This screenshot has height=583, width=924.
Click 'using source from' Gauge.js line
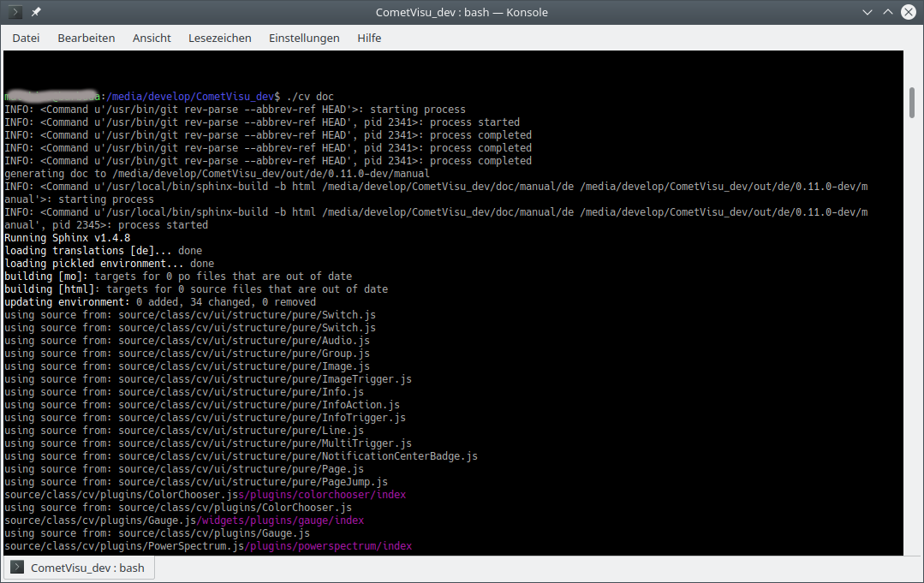coord(157,533)
